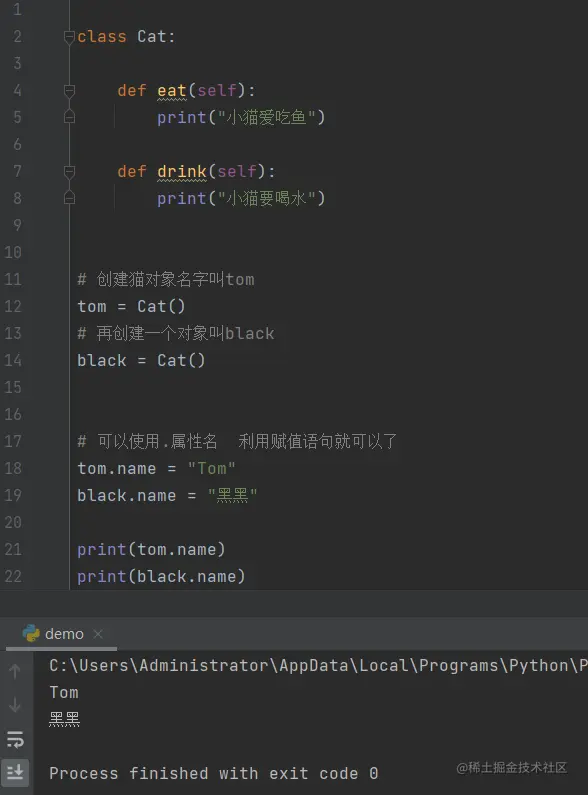588x795 pixels.
Task: Click the Tom output line in console
Action: click(64, 693)
